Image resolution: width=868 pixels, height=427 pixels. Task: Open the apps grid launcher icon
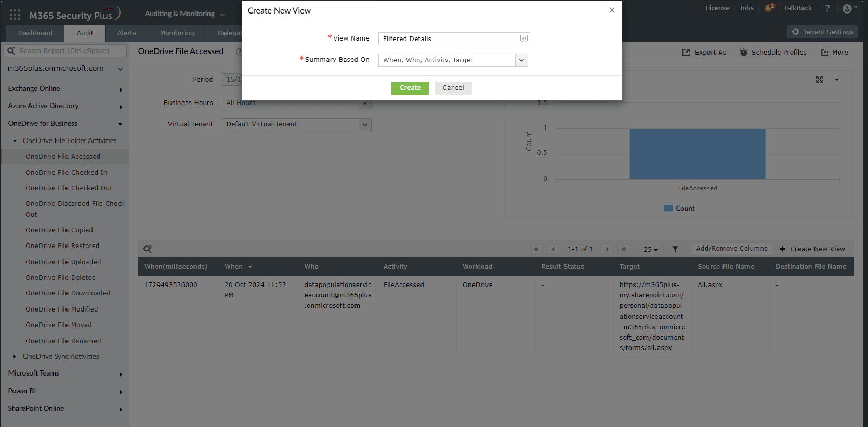(x=15, y=15)
